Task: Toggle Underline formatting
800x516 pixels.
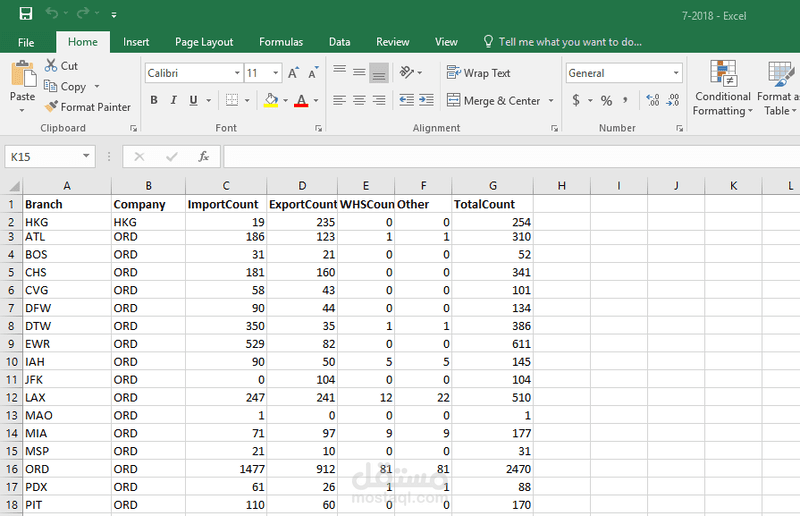Action: point(193,100)
